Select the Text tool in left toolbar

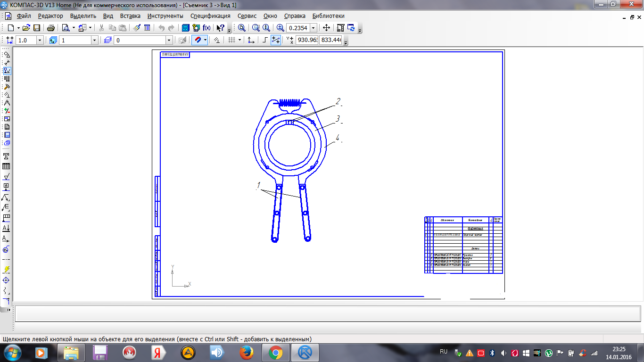[7, 156]
